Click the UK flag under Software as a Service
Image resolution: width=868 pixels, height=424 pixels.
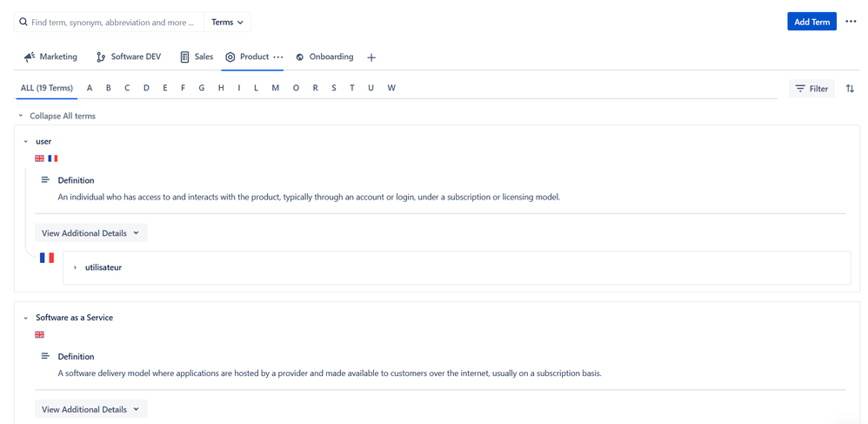pos(39,335)
